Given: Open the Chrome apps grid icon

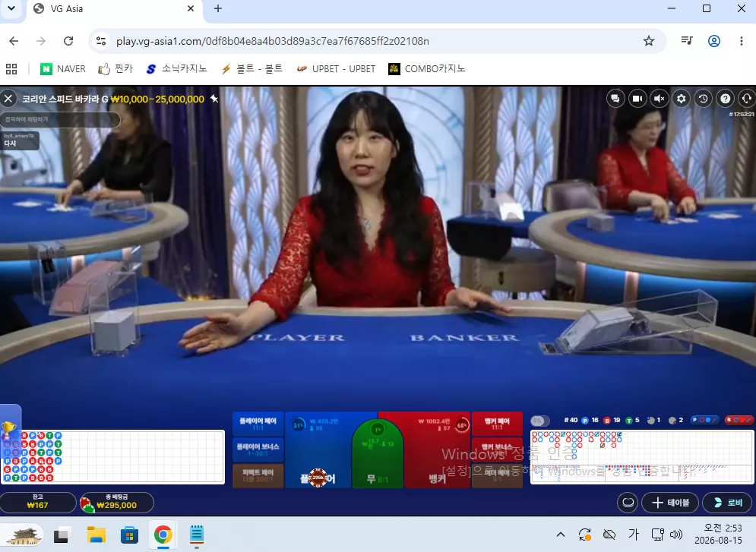Looking at the screenshot, I should tap(11, 69).
